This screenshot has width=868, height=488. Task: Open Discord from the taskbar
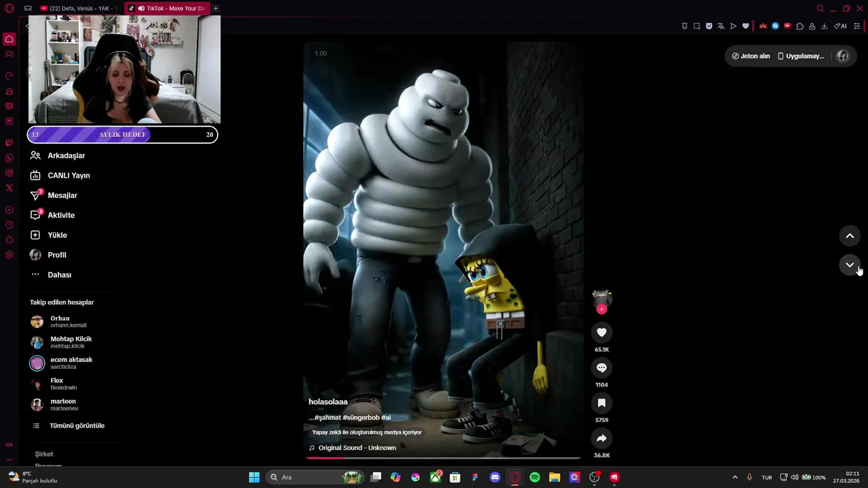click(x=495, y=477)
